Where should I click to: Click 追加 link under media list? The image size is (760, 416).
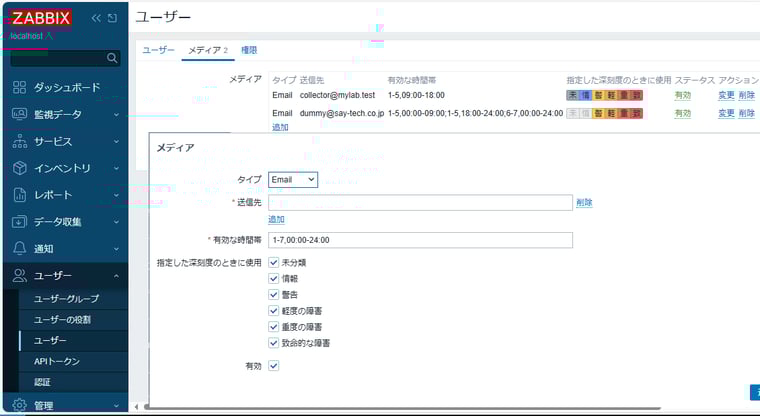280,127
